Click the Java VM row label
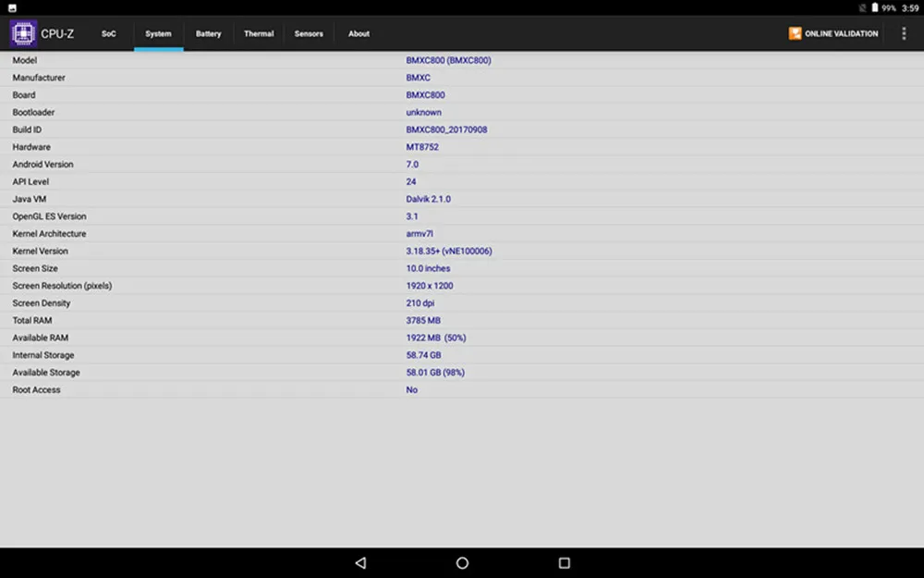Viewport: 924px width, 578px height. tap(30, 199)
